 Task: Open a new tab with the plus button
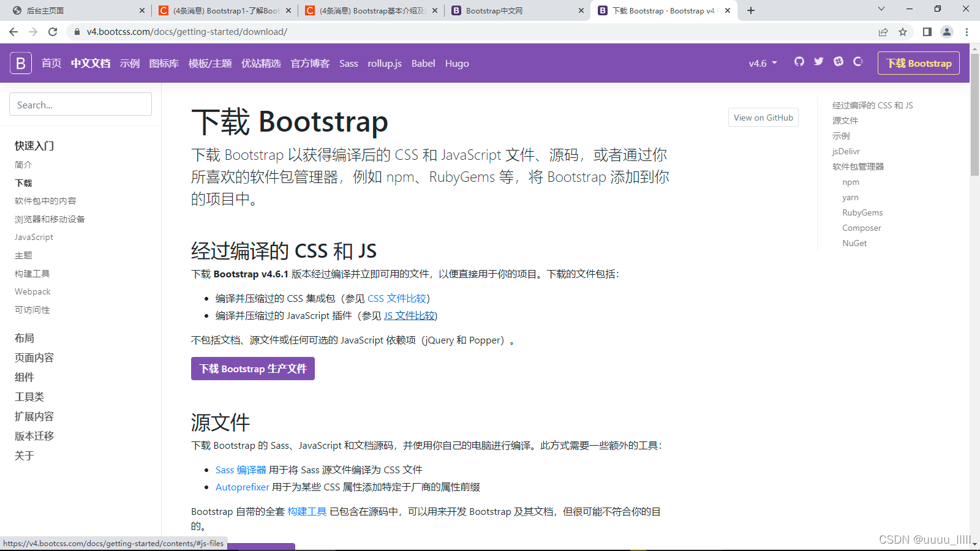click(x=751, y=10)
